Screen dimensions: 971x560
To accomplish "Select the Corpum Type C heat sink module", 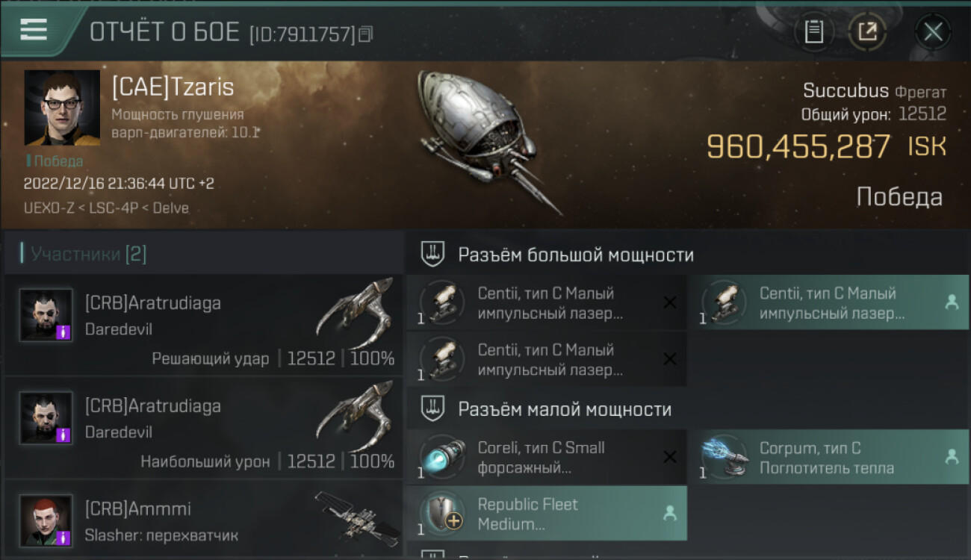I will [828, 458].
